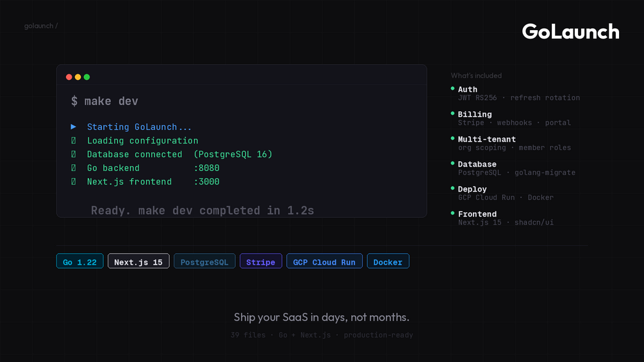Click the GCP Cloud Run badge

[324, 261]
